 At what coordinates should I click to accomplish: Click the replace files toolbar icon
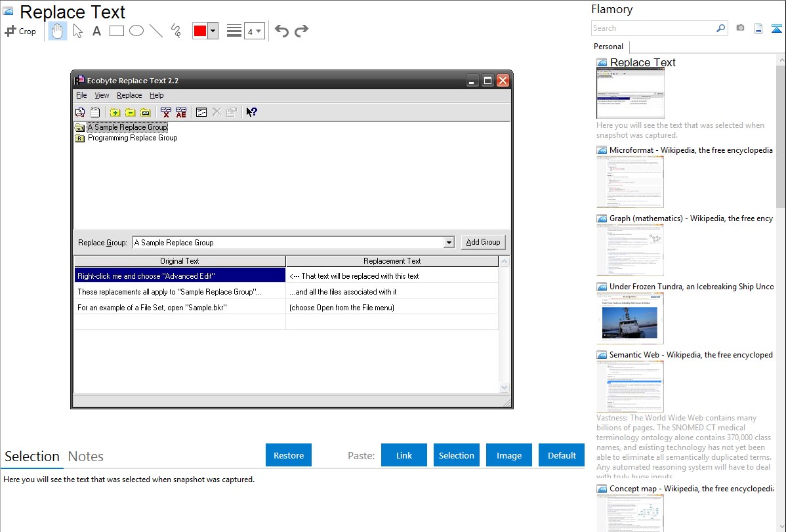80,112
